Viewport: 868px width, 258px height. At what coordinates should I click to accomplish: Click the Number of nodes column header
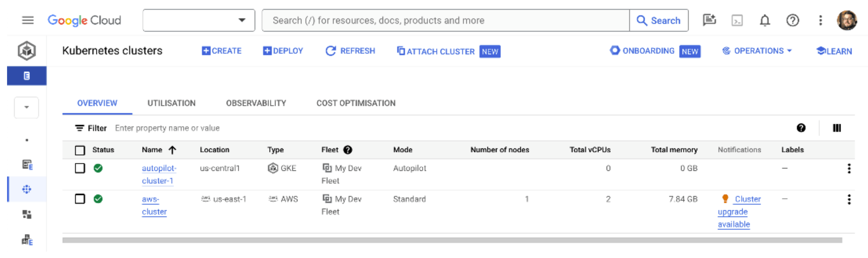(x=500, y=150)
